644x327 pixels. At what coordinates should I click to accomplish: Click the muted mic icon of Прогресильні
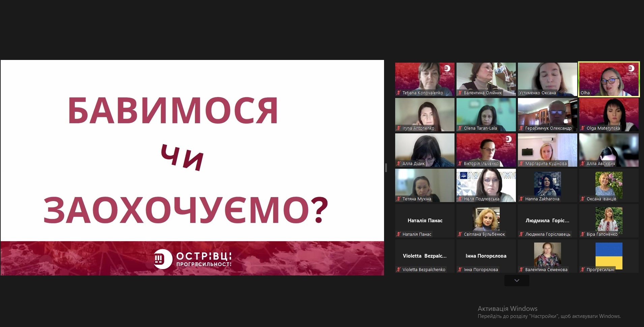coord(583,269)
